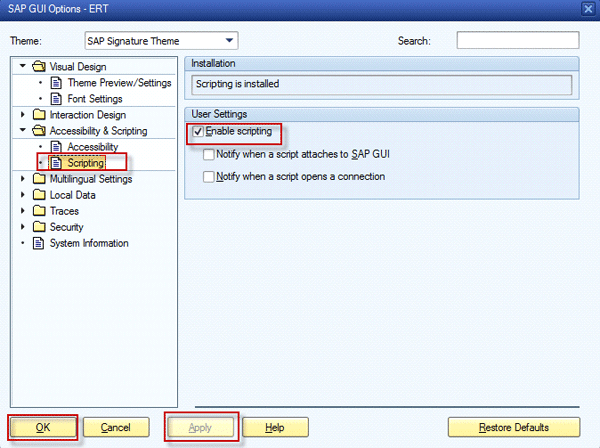This screenshot has height=448, width=600.
Task: Click the System Information document icon
Action: (39, 243)
